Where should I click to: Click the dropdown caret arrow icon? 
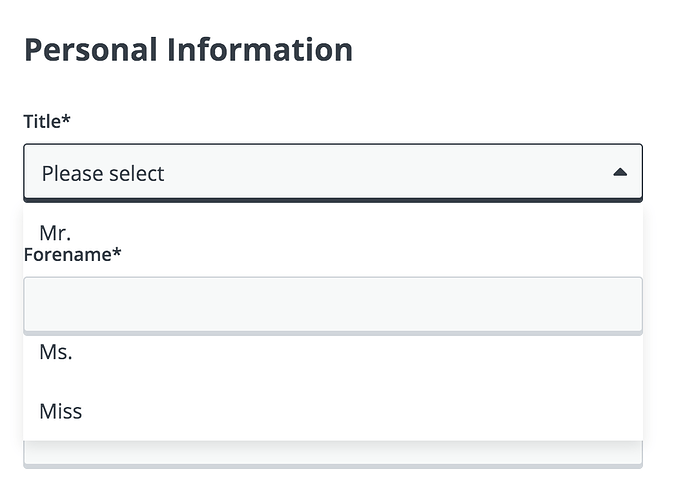click(619, 173)
